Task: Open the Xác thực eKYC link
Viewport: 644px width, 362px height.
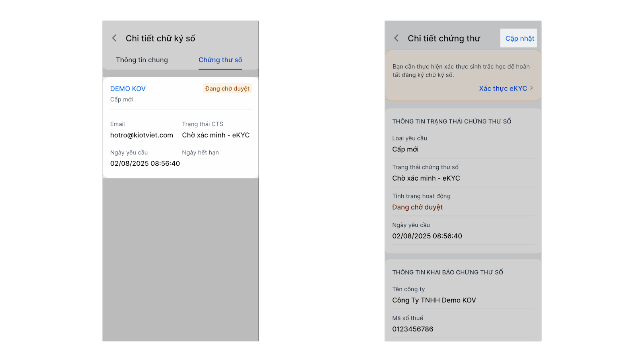Action: (503, 88)
